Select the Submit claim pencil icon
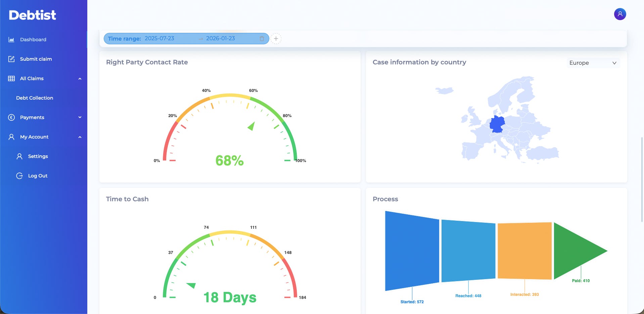The width and height of the screenshot is (644, 314). pos(11,59)
